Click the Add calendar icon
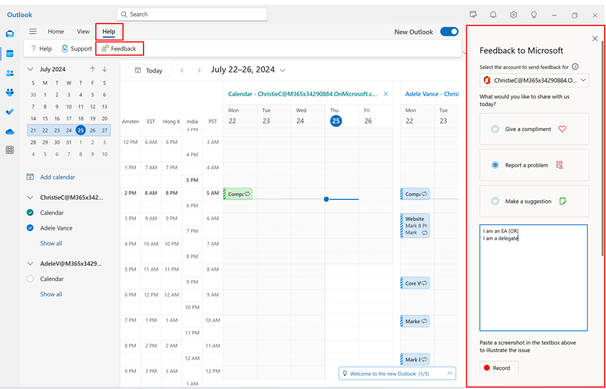 pyautogui.click(x=30, y=177)
